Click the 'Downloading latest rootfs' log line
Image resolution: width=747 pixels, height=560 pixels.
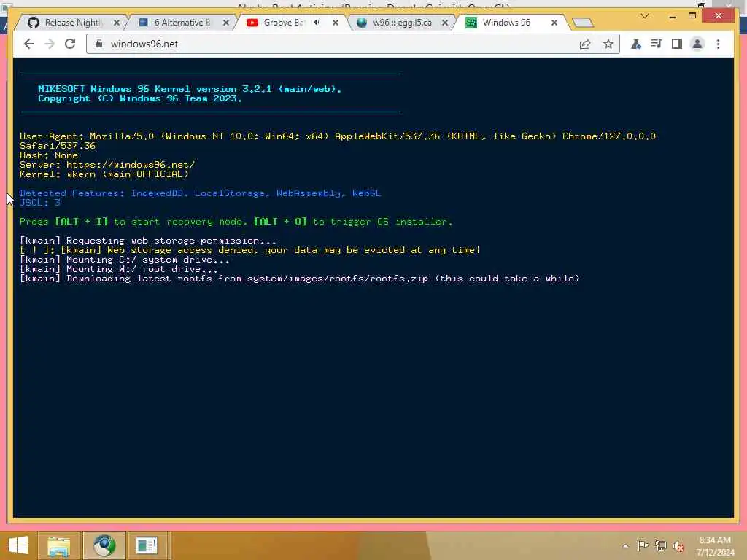point(300,279)
